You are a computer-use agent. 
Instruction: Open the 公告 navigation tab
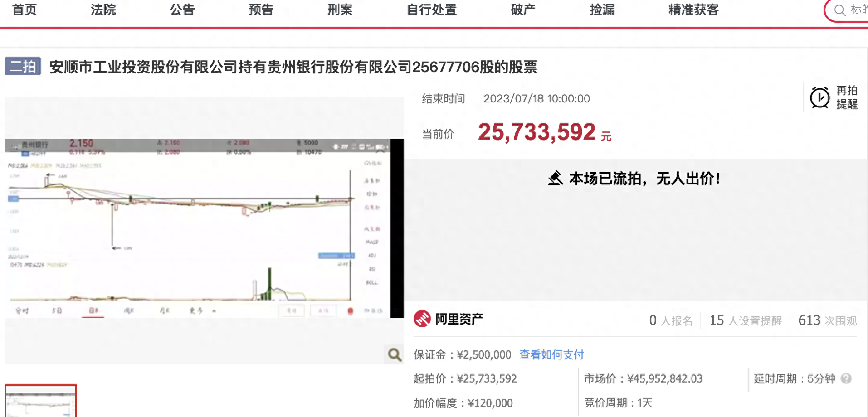click(182, 10)
